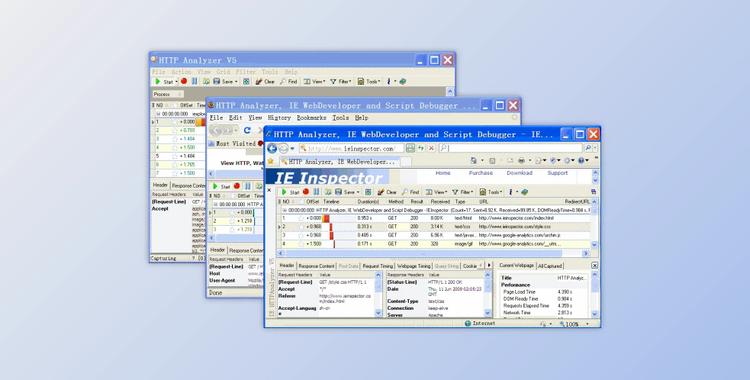Screen dimensions: 750x380
Task: Open Response Content tab in IE window
Action: [316, 266]
